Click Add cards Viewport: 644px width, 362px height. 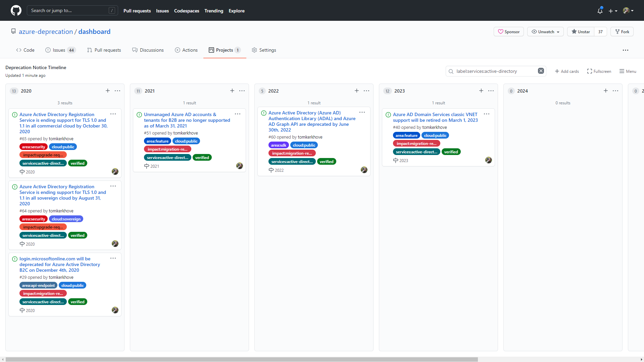click(567, 71)
